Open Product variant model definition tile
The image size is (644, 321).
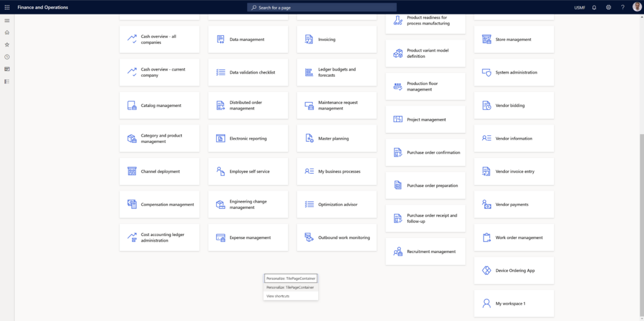[426, 53]
